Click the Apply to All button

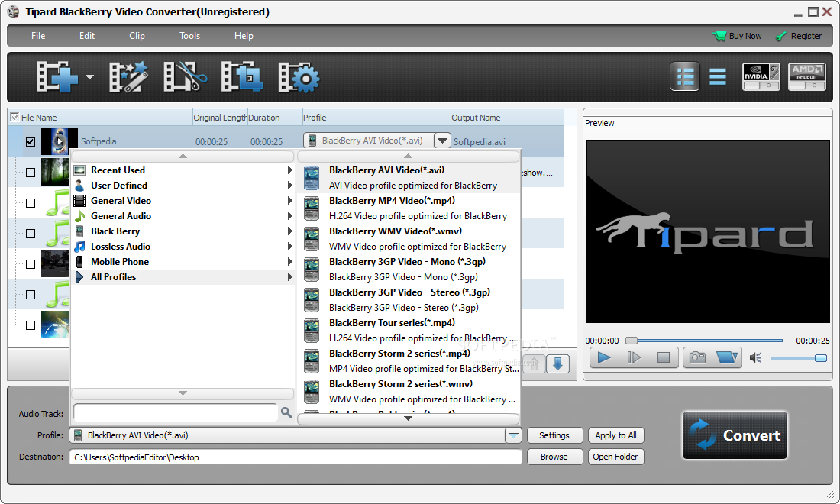[x=615, y=435]
